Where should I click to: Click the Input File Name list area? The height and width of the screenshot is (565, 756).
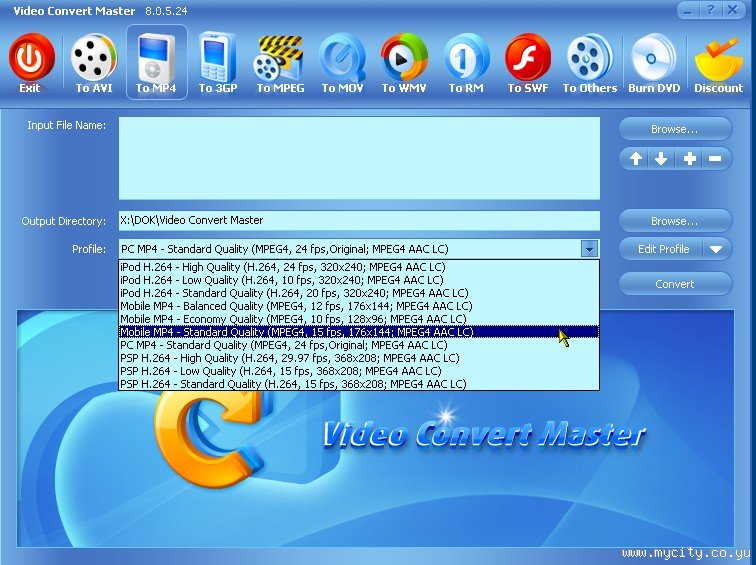359,158
